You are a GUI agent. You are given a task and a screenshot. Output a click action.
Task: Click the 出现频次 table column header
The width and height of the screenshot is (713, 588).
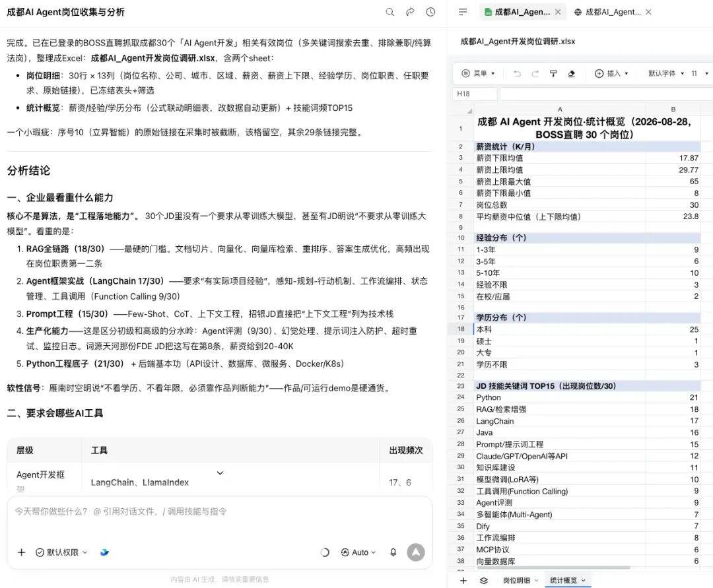405,450
